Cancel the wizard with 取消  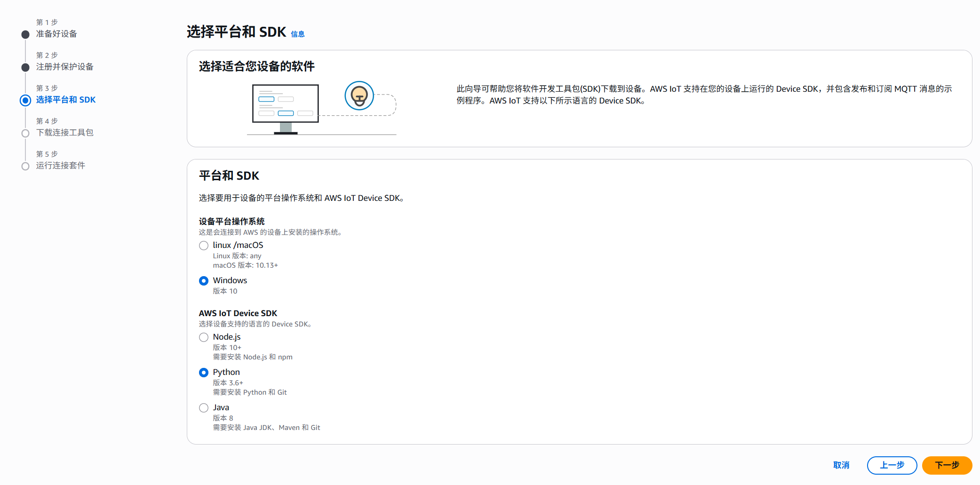(x=841, y=465)
